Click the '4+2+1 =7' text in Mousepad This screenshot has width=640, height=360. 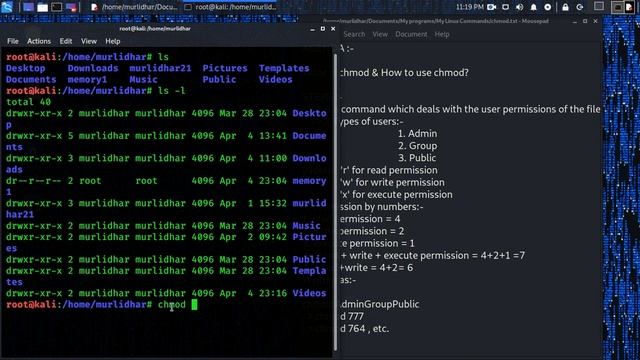[503, 256]
